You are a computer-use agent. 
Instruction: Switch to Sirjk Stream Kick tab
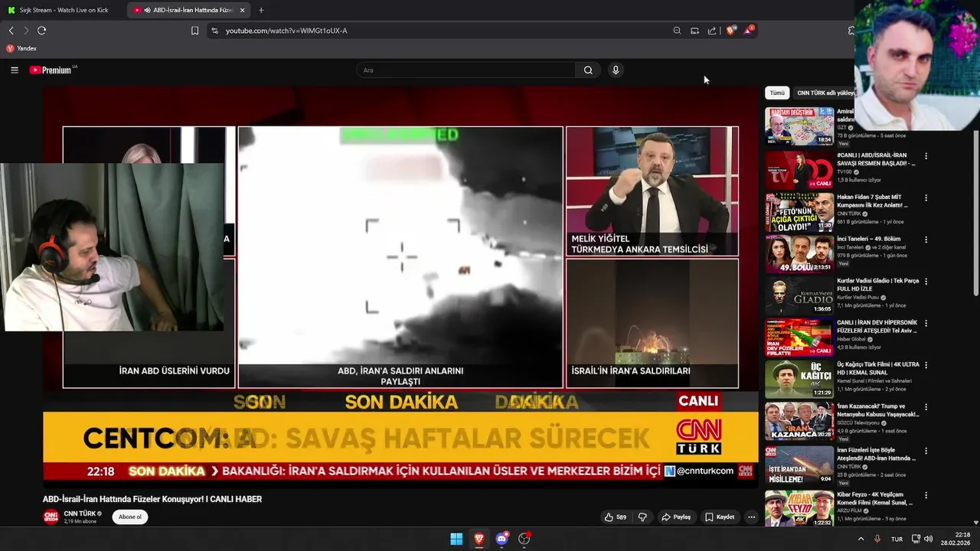(63, 10)
